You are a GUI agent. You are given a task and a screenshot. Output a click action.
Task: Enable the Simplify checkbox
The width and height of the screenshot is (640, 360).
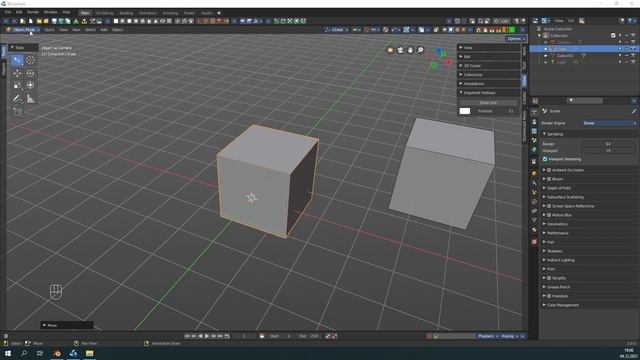549,278
